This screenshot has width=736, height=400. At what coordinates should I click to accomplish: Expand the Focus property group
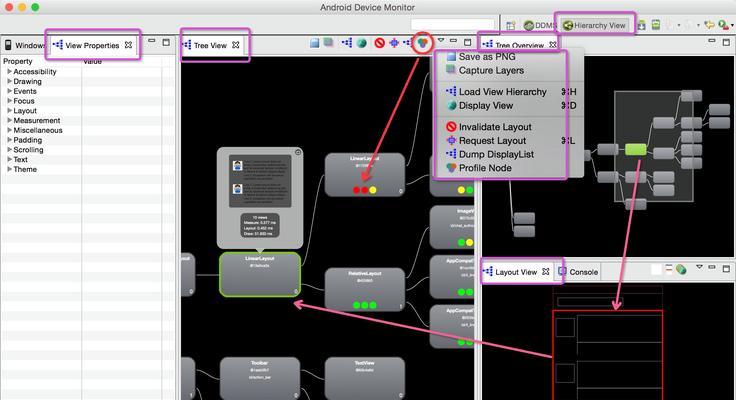pos(9,101)
